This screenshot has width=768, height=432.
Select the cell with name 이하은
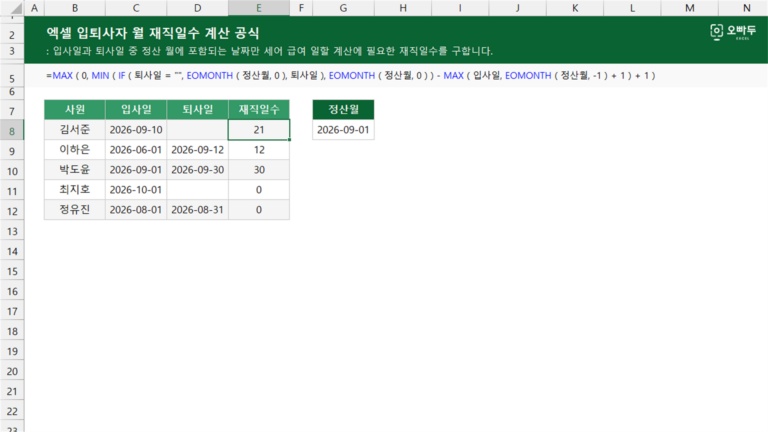75,150
